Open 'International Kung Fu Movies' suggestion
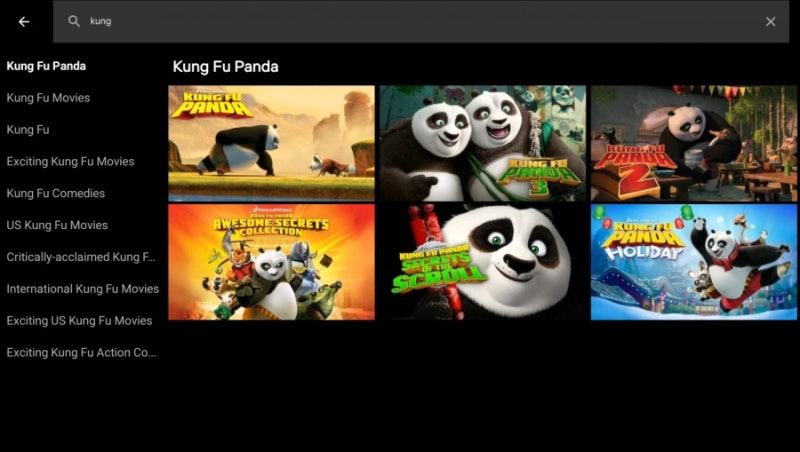Image resolution: width=800 pixels, height=452 pixels. (x=83, y=289)
